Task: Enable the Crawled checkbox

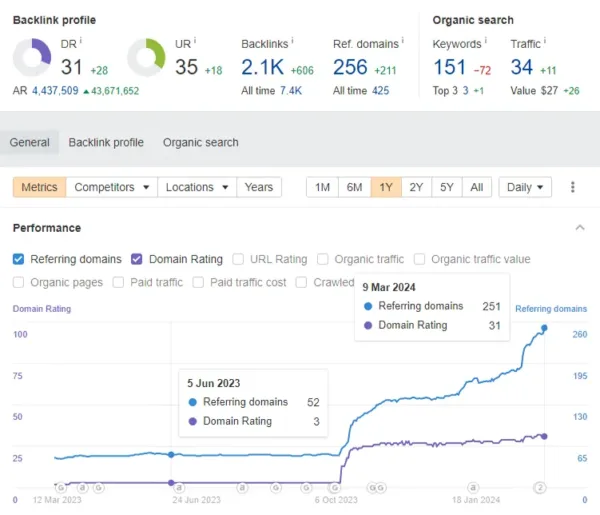Action: click(301, 282)
